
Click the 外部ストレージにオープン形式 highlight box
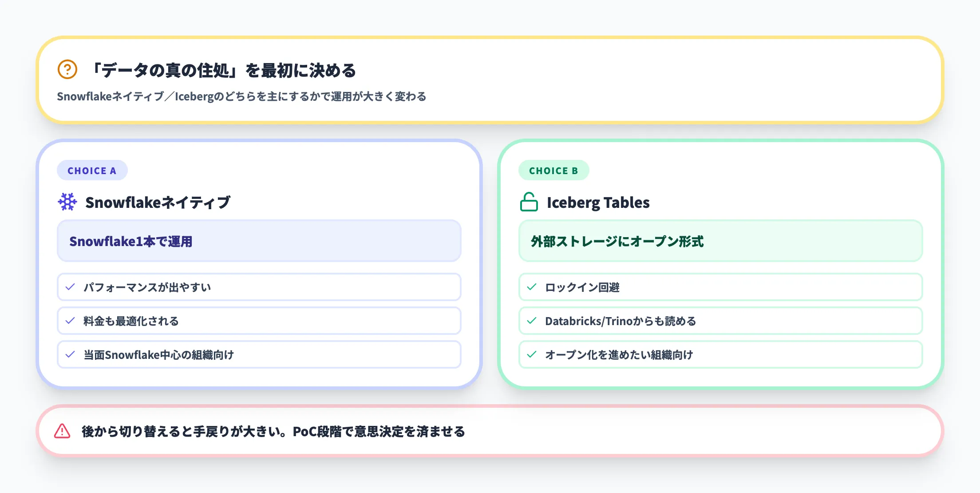[720, 241]
